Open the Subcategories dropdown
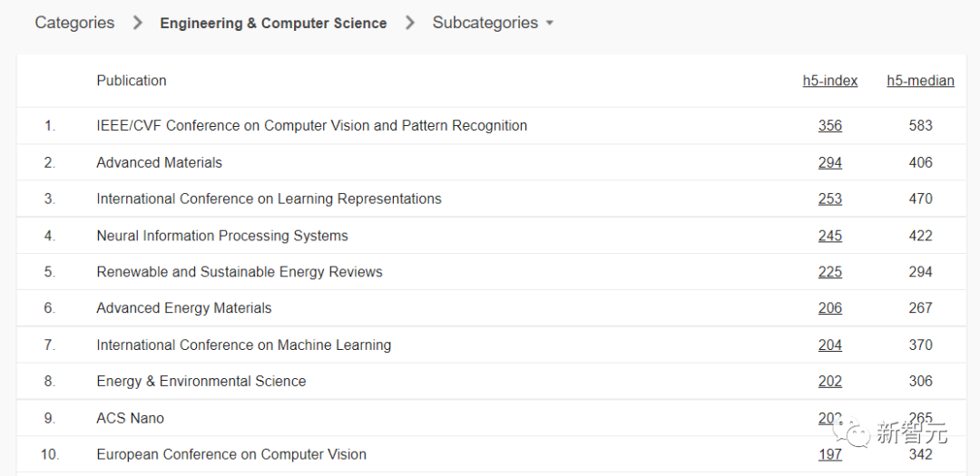 (492, 23)
